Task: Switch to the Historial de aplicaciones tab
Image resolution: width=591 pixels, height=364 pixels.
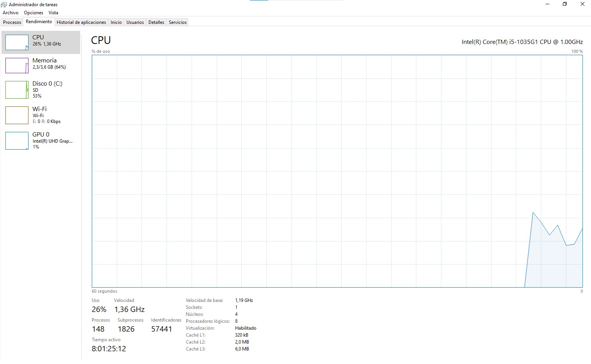Action: click(x=81, y=22)
